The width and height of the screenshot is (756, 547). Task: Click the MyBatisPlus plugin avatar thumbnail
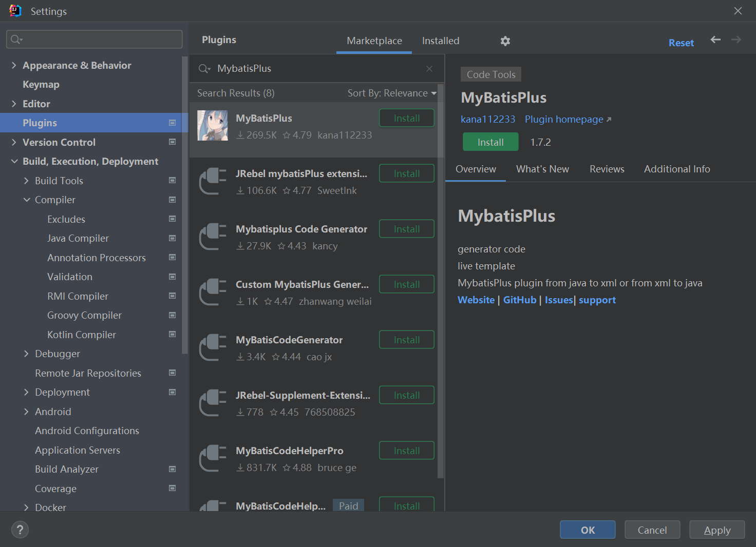213,125
